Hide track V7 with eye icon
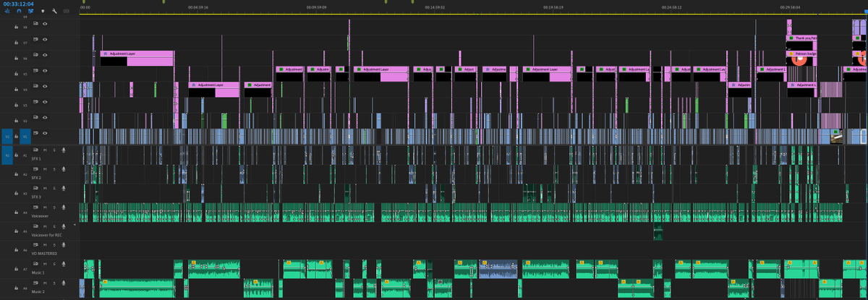The width and height of the screenshot is (868, 300). [x=45, y=41]
